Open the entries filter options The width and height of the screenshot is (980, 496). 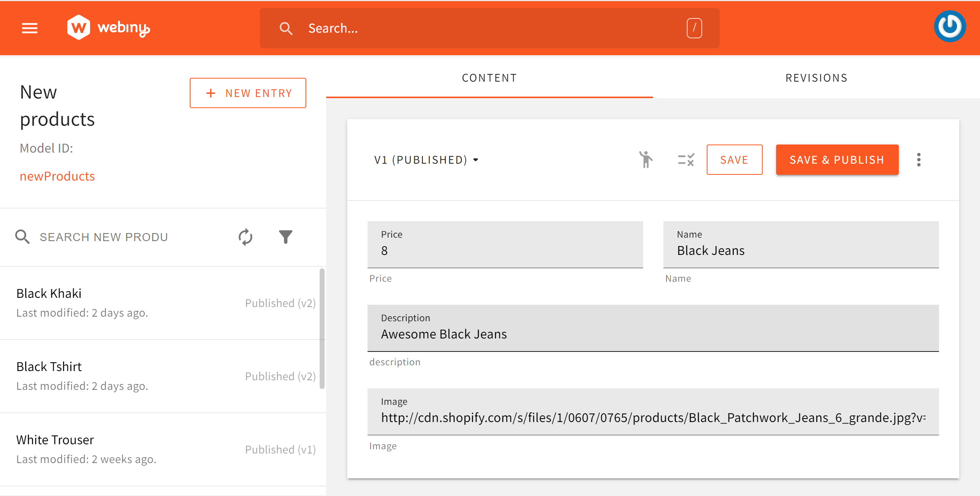tap(286, 237)
